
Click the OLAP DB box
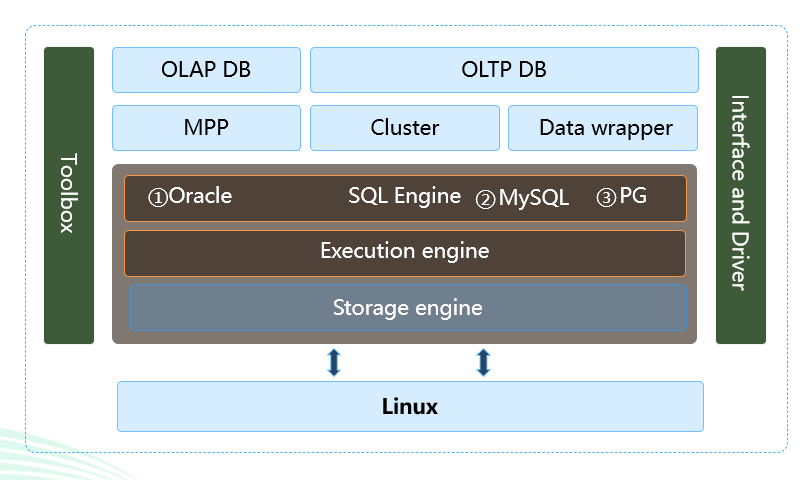coord(206,70)
